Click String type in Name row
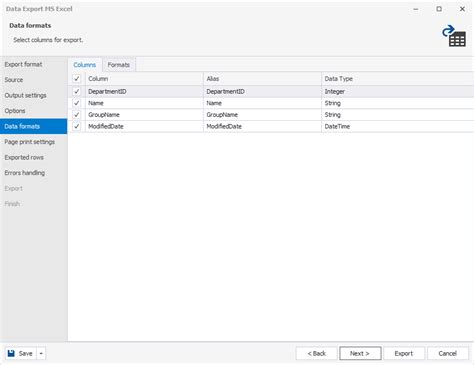This screenshot has width=474, height=365. point(397,103)
